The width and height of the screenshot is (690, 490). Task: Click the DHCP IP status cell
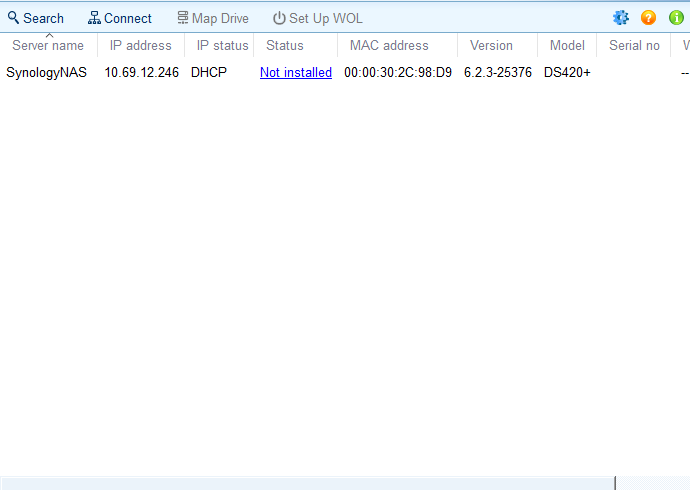tap(209, 72)
